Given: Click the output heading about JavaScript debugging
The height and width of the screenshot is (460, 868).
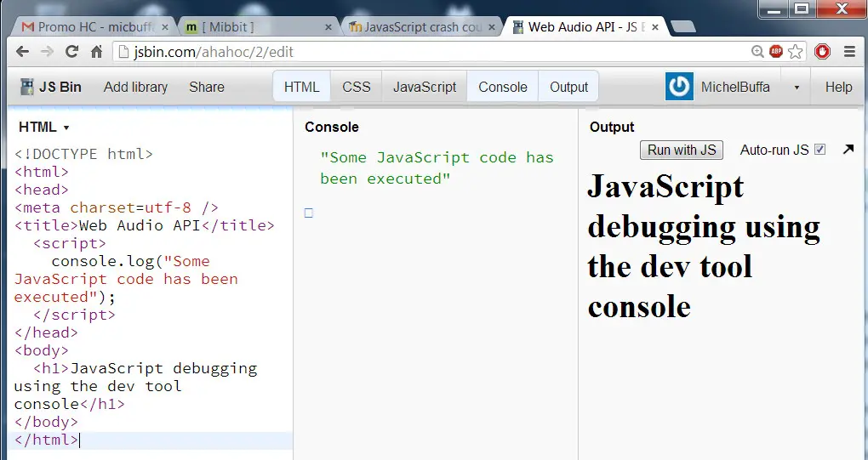Looking at the screenshot, I should [x=704, y=246].
